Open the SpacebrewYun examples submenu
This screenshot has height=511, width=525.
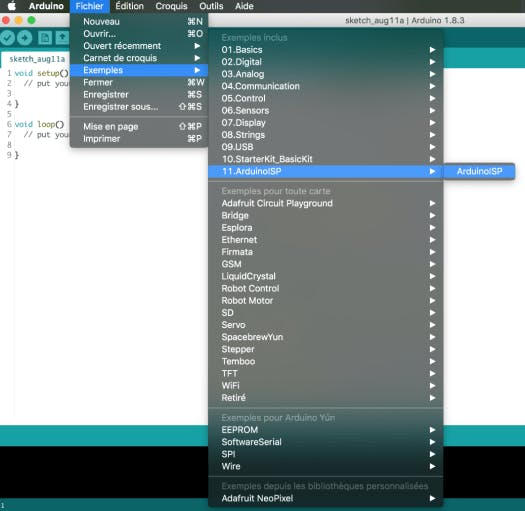[x=325, y=337]
